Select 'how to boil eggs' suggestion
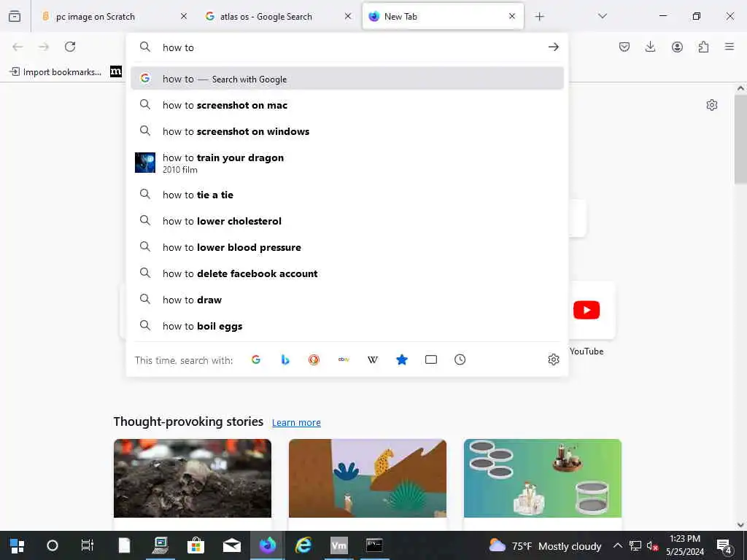This screenshot has width=747, height=560. (x=347, y=325)
